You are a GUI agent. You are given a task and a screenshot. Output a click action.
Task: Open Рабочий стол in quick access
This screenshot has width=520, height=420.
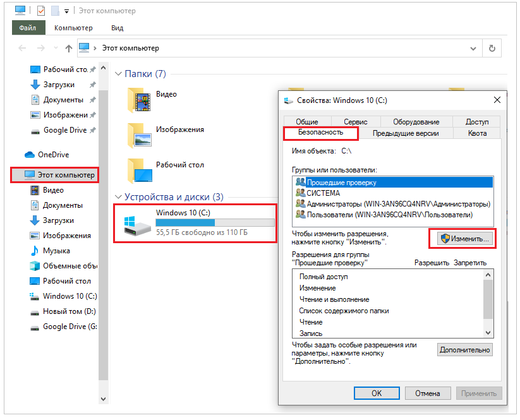(63, 69)
